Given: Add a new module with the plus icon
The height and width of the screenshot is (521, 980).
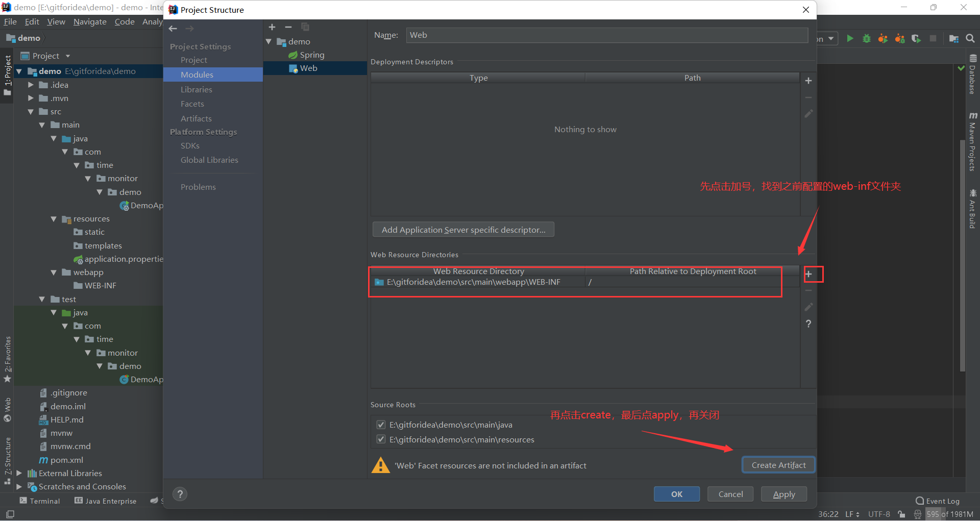Looking at the screenshot, I should click(x=272, y=27).
